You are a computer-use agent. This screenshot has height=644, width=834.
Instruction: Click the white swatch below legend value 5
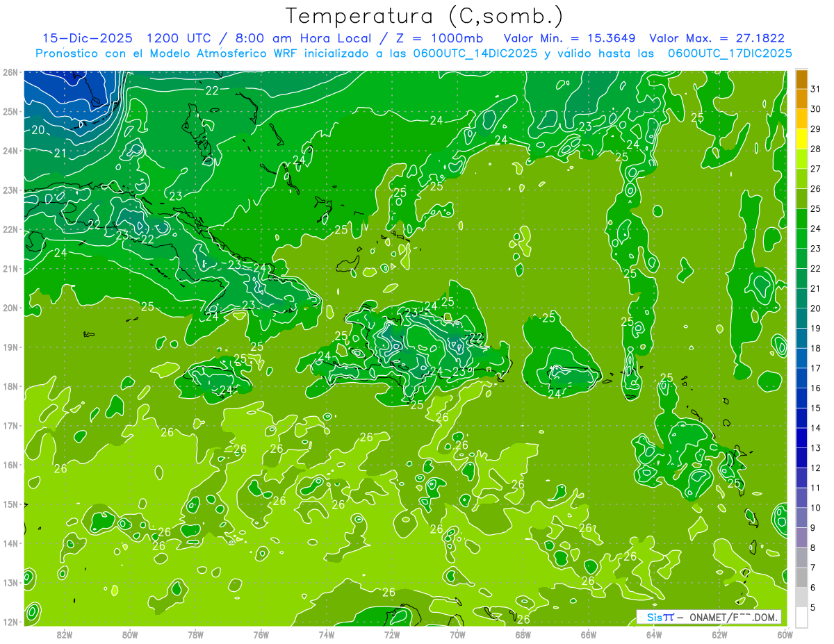[801, 616]
